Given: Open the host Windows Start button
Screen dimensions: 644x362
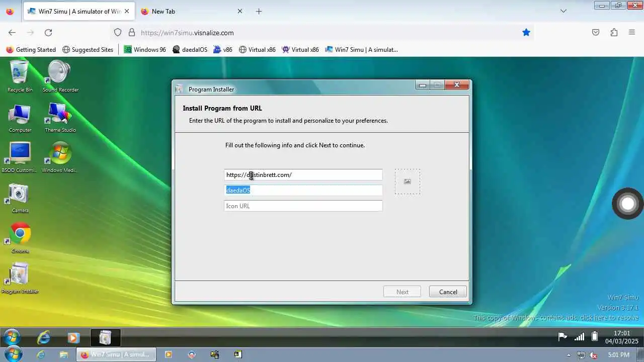Looking at the screenshot, I should click(x=13, y=354).
